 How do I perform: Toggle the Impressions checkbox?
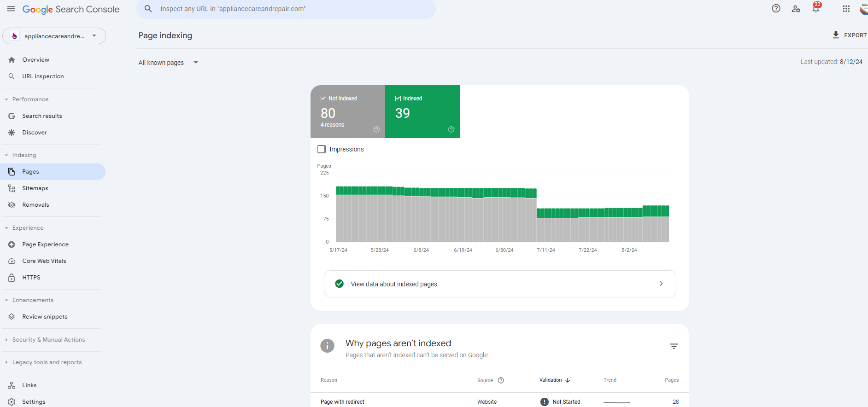pyautogui.click(x=322, y=149)
